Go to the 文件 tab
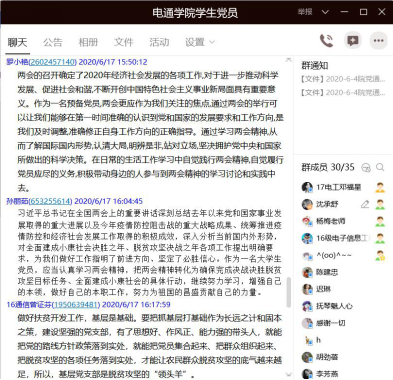 point(124,42)
